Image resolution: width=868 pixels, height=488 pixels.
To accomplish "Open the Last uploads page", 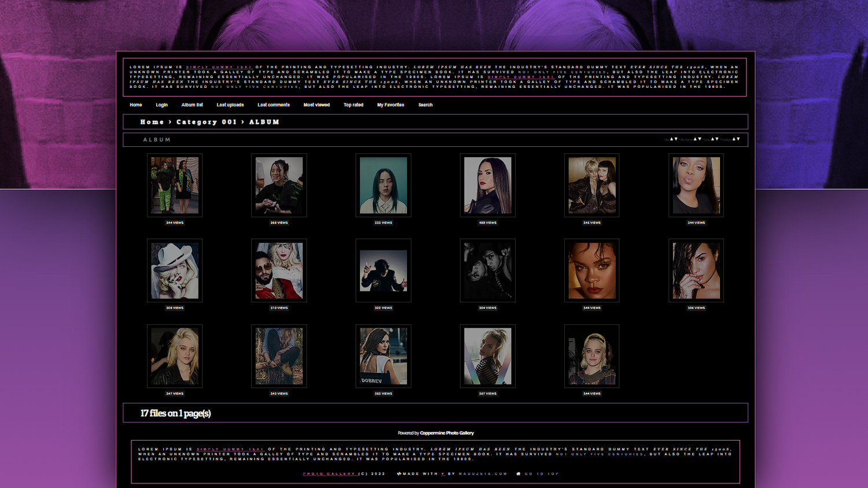I will click(x=230, y=105).
